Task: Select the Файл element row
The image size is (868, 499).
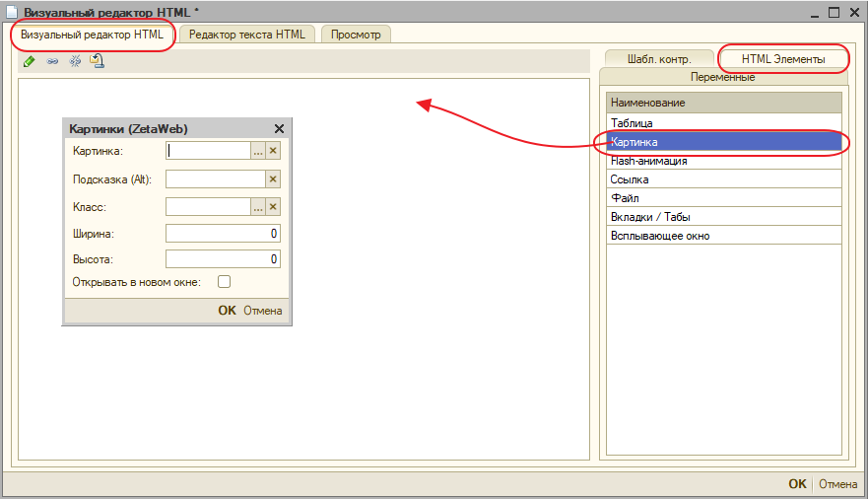Action: (724, 197)
